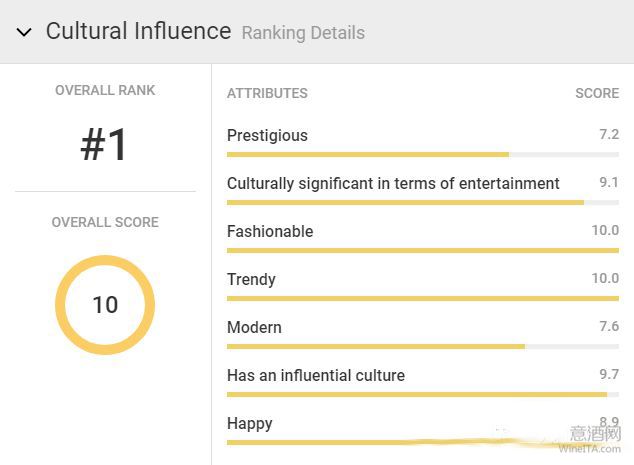The width and height of the screenshot is (634, 465).
Task: Click the Modern 7.6 progress bar
Action: [x=423, y=347]
